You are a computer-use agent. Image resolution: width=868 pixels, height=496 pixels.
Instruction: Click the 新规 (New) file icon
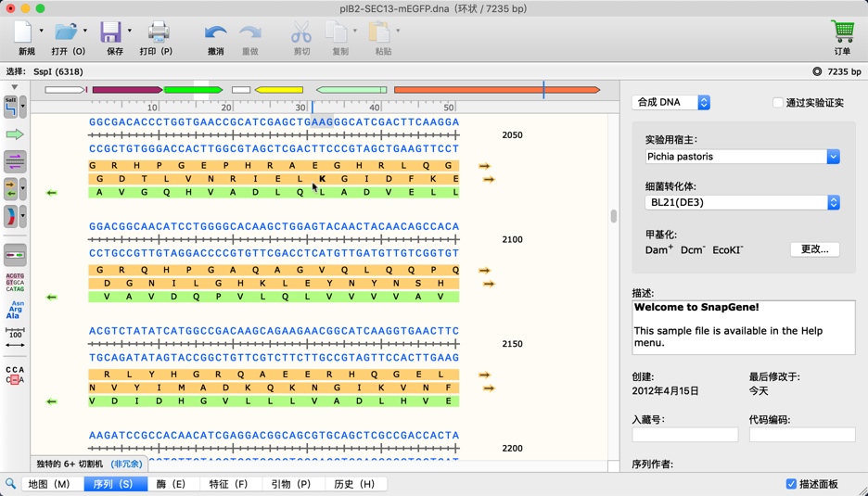pos(24,32)
